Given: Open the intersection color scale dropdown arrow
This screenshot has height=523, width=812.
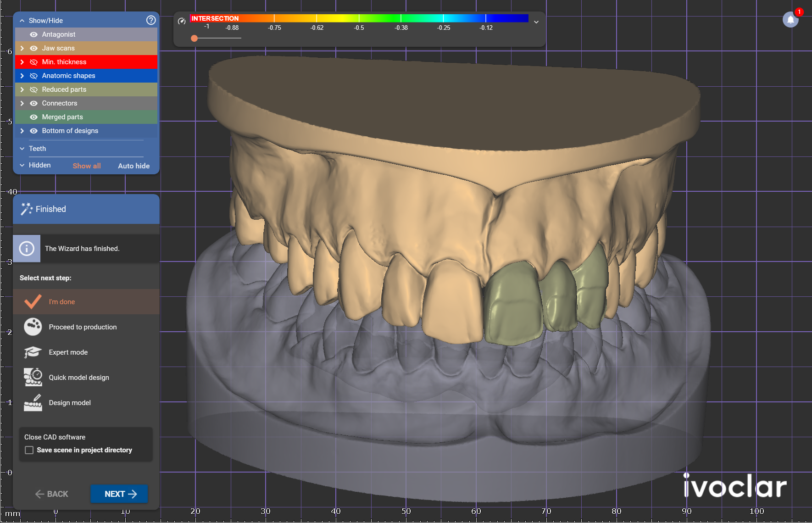Looking at the screenshot, I should (x=536, y=22).
